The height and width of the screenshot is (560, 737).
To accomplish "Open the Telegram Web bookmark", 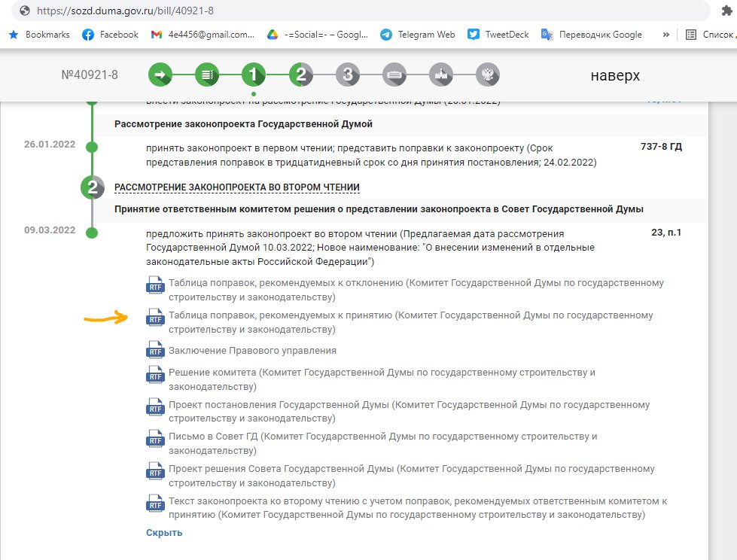I will (x=417, y=35).
